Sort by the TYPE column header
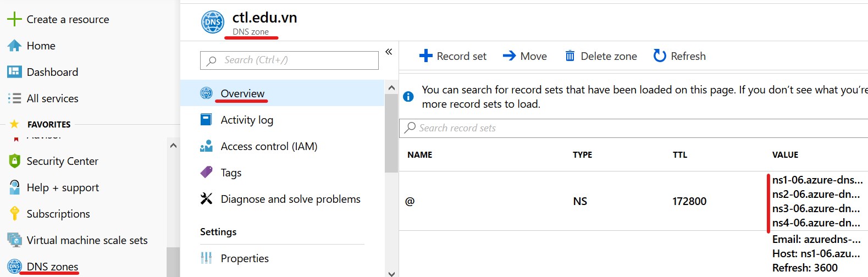Image resolution: width=868 pixels, height=277 pixels. point(582,155)
